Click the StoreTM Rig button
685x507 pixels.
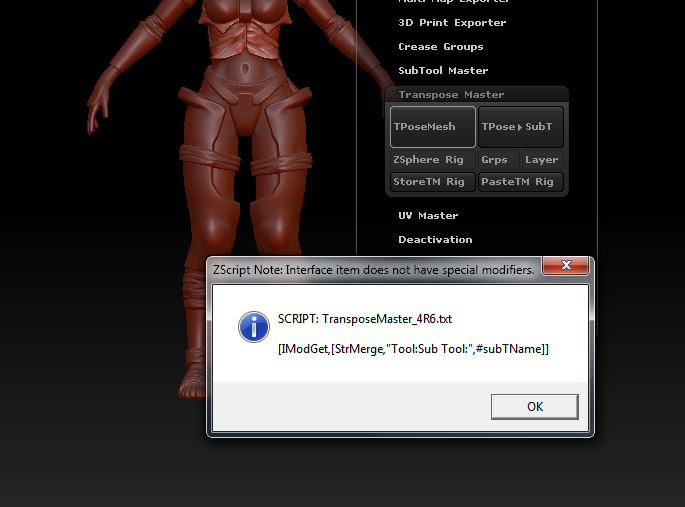[432, 182]
